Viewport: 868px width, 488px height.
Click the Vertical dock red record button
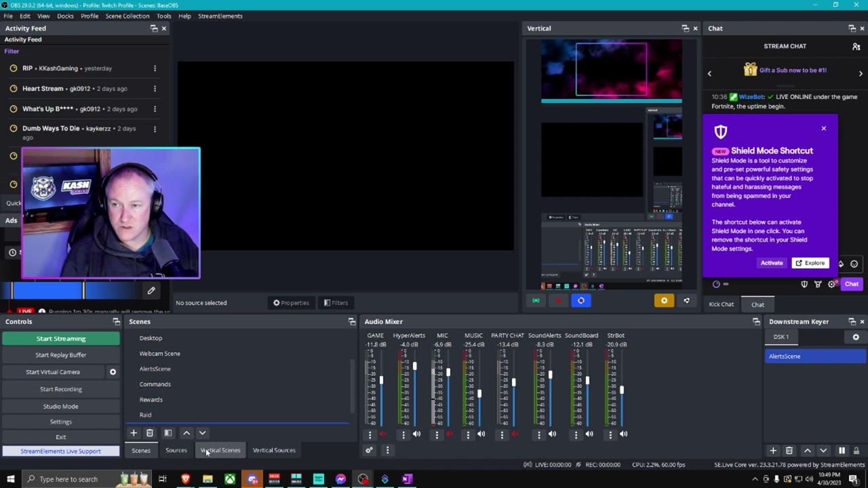pyautogui.click(x=558, y=301)
